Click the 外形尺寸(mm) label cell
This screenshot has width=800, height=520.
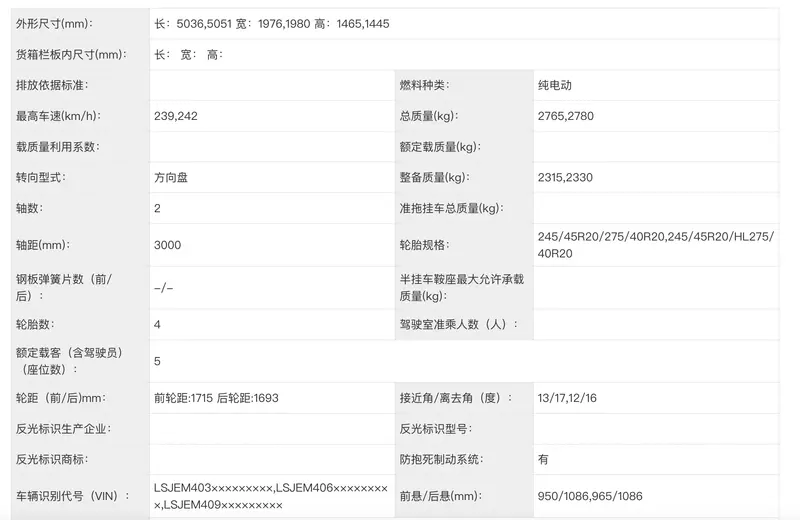[62, 22]
